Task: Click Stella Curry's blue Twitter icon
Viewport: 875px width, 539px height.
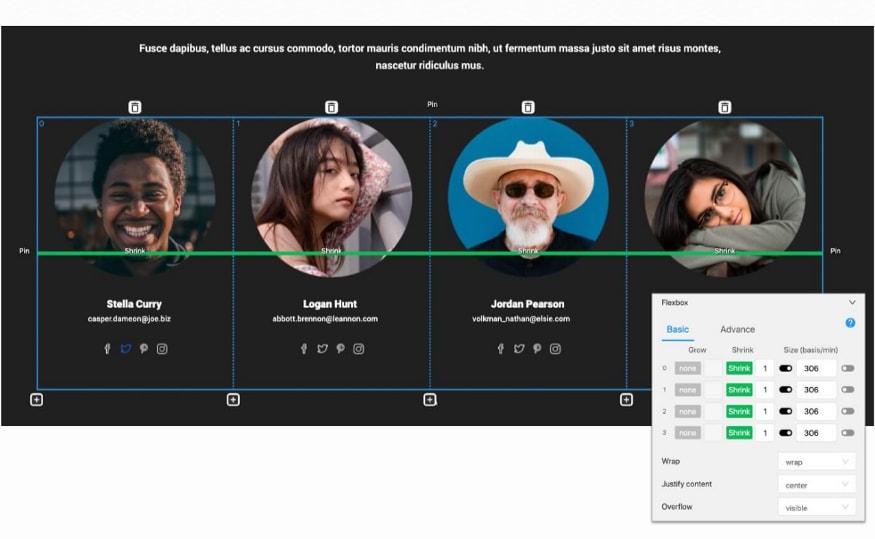Action: coord(126,349)
